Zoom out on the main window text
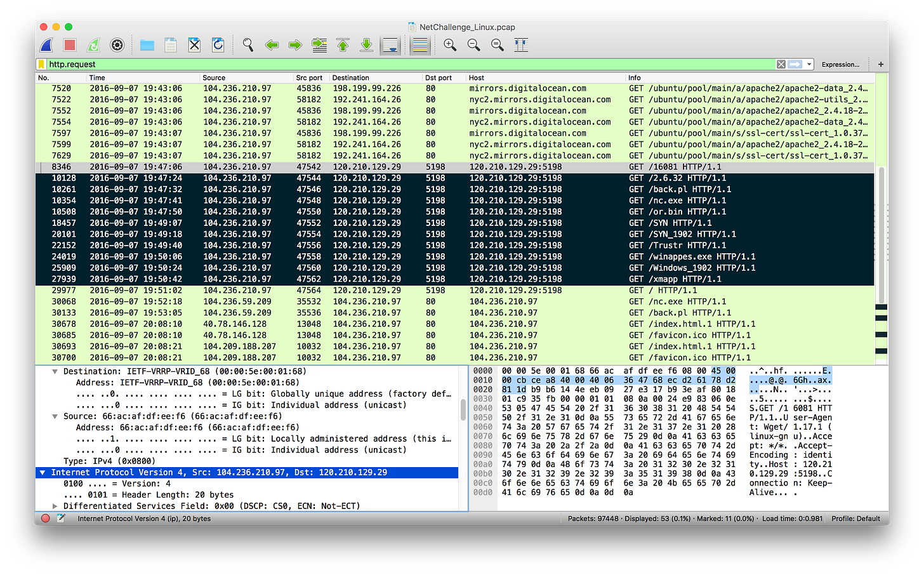 pos(473,45)
